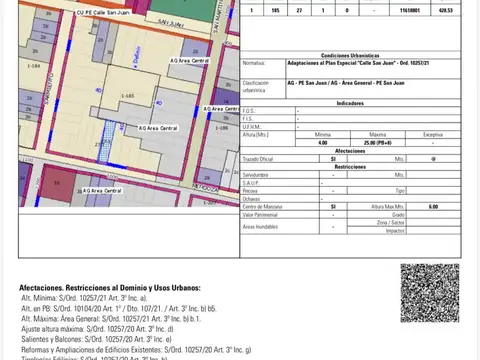
Task: Select 'Adaptaciones al Plan Especial' normativa text
Action: coord(358,63)
